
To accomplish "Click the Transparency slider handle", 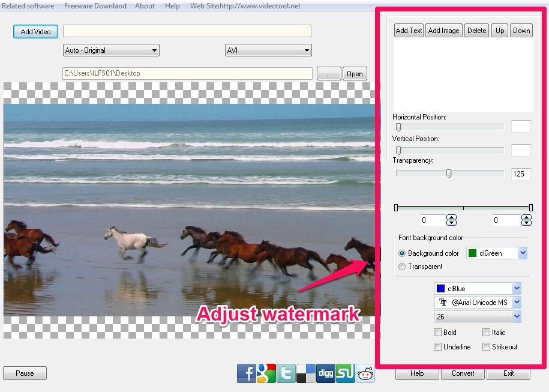I will coord(449,173).
